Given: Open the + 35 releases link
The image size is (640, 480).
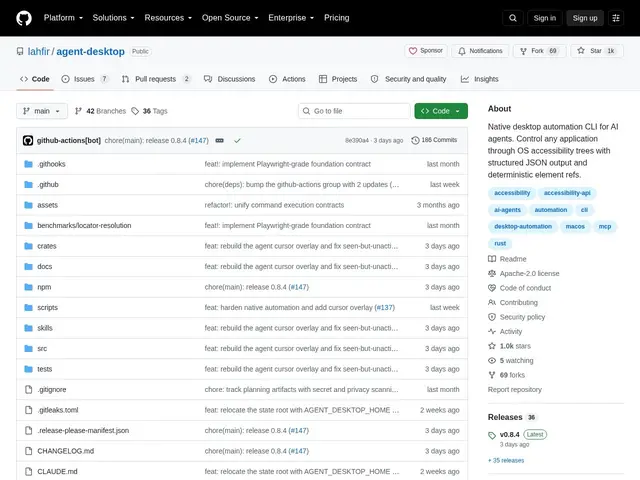Looking at the screenshot, I should tap(506, 460).
